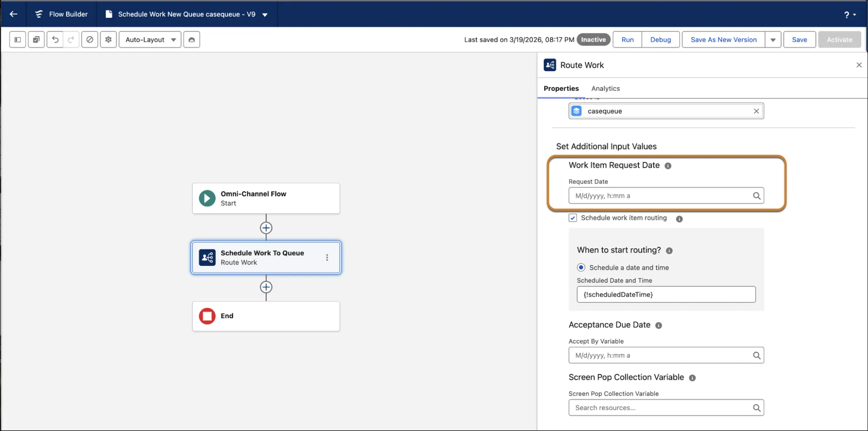Uncheck Schedule work item routing checkbox

pos(573,218)
